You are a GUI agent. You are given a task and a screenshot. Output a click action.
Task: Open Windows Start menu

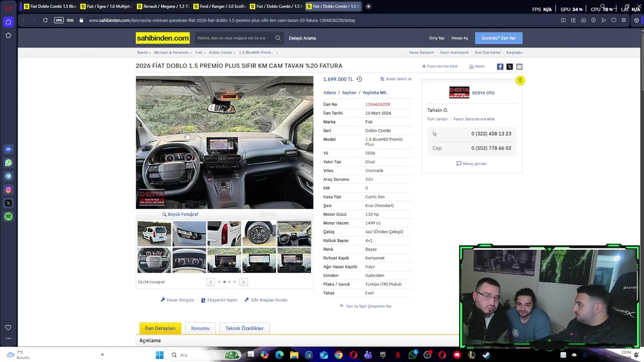159,355
